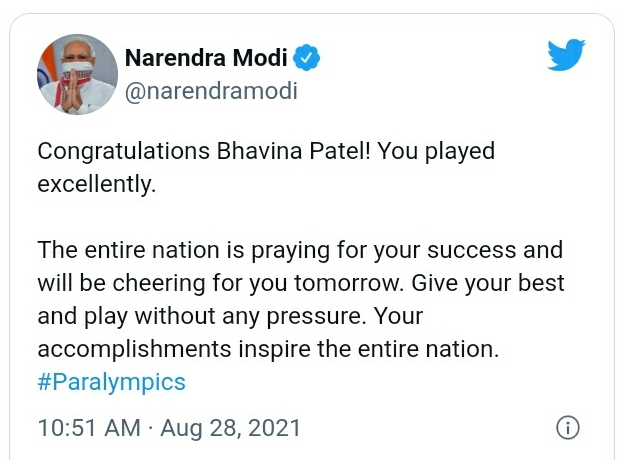Click the word excellently
Image resolution: width=622 pixels, height=460 pixels.
point(96,185)
